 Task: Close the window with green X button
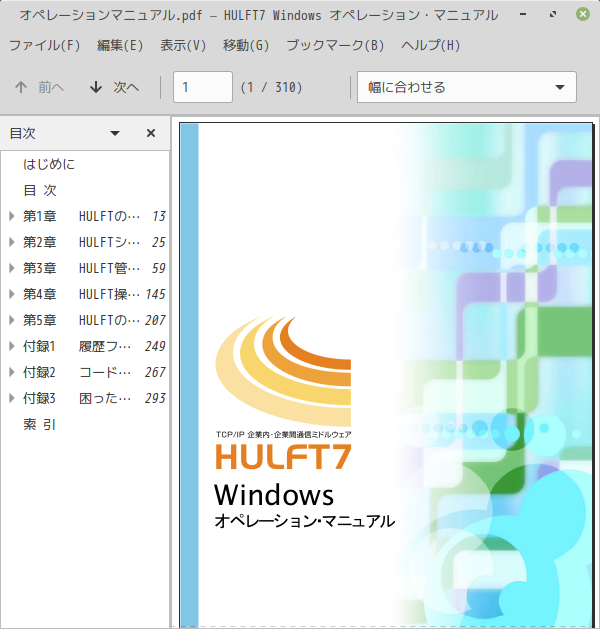(583, 14)
